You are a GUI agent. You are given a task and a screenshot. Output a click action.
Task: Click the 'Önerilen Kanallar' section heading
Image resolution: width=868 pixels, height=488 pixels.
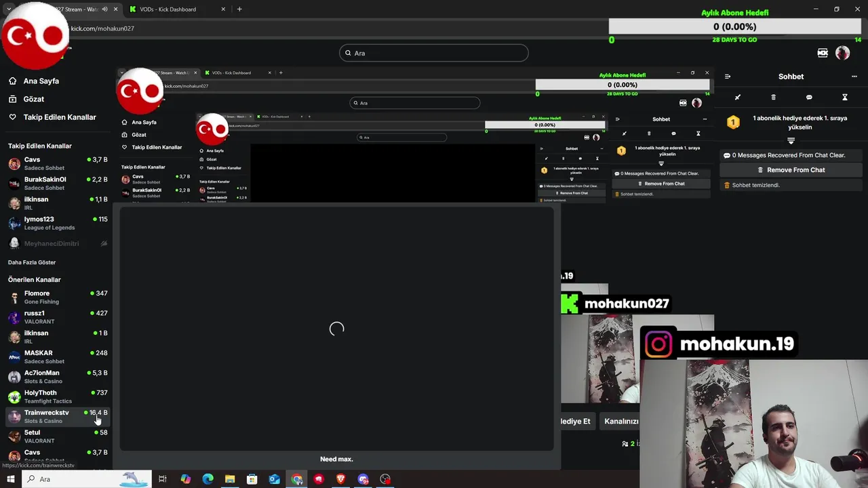tap(34, 280)
